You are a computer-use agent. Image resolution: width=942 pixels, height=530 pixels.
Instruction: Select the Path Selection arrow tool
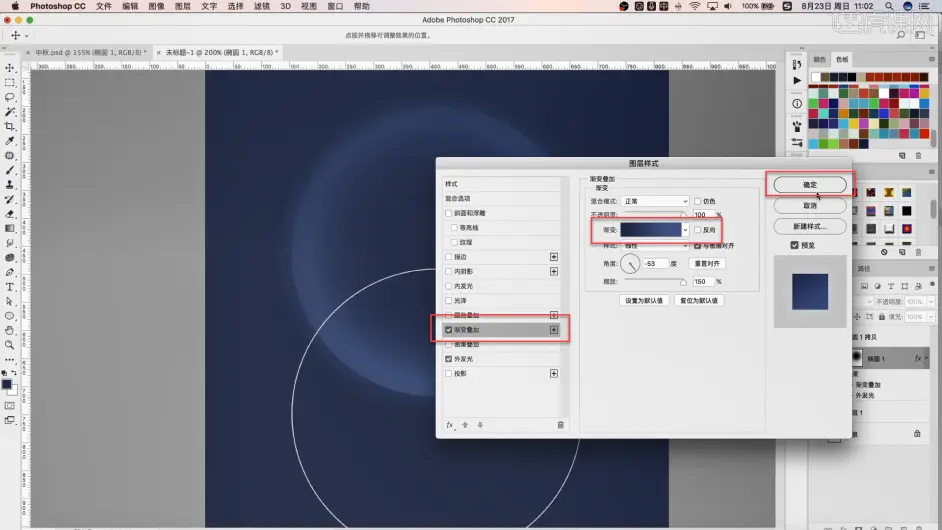[10, 301]
